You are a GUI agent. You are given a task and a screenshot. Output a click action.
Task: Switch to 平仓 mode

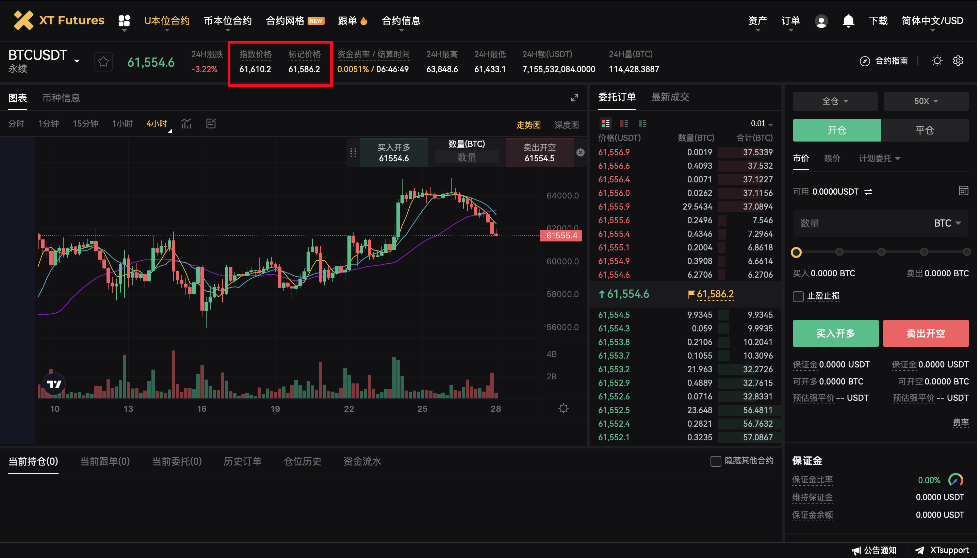926,130
